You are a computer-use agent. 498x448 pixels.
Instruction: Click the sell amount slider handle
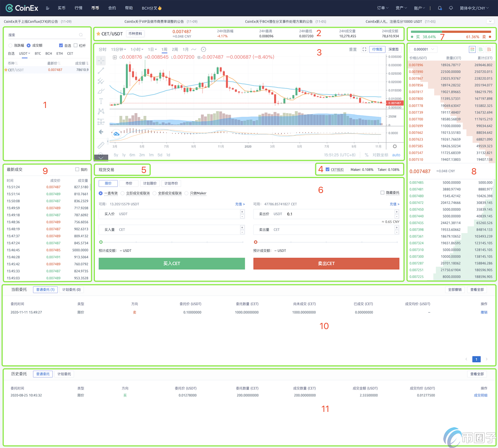pos(255,242)
